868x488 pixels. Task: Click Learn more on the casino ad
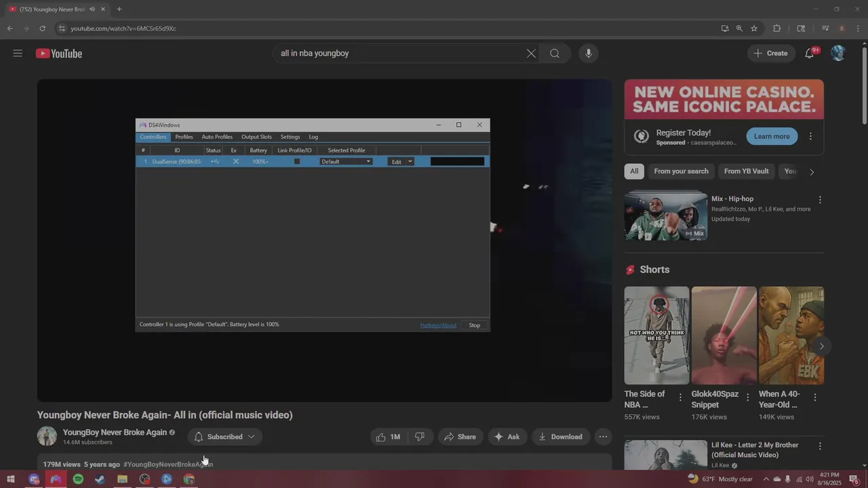(x=772, y=136)
